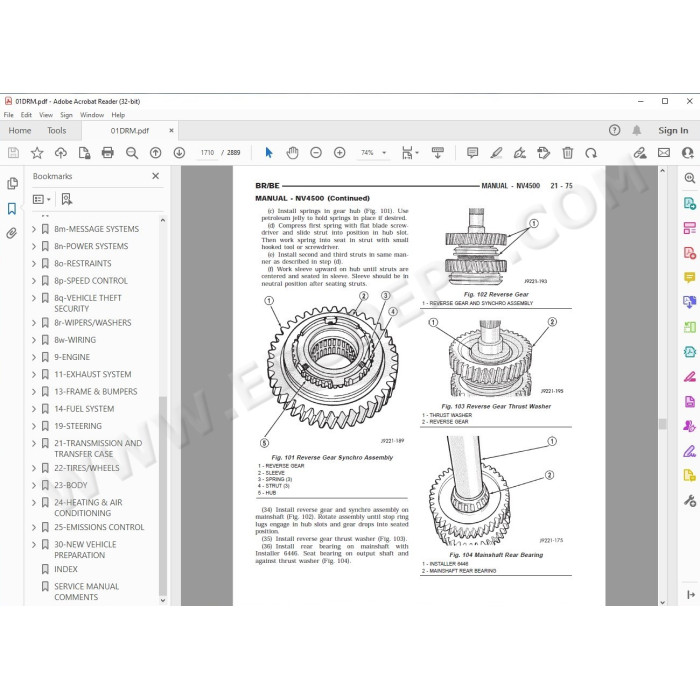This screenshot has width=700, height=700.
Task: Open the attachments paperclip panel
Action: pyautogui.click(x=12, y=233)
